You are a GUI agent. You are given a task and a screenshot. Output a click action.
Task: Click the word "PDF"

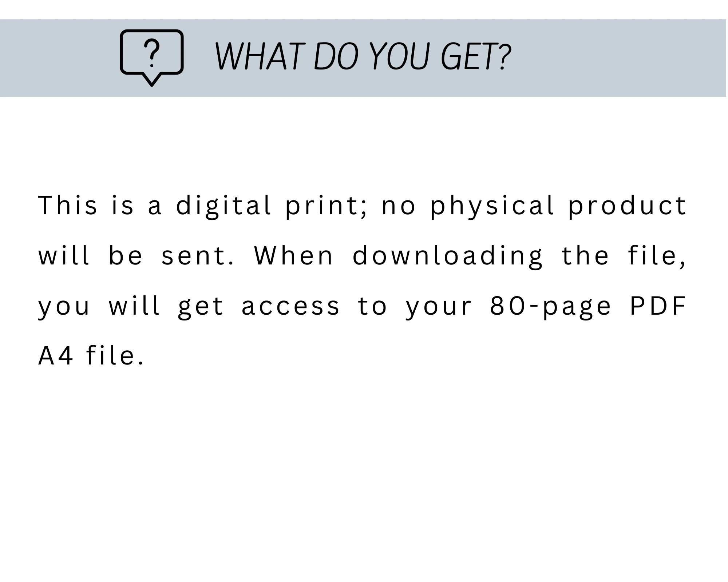658,306
